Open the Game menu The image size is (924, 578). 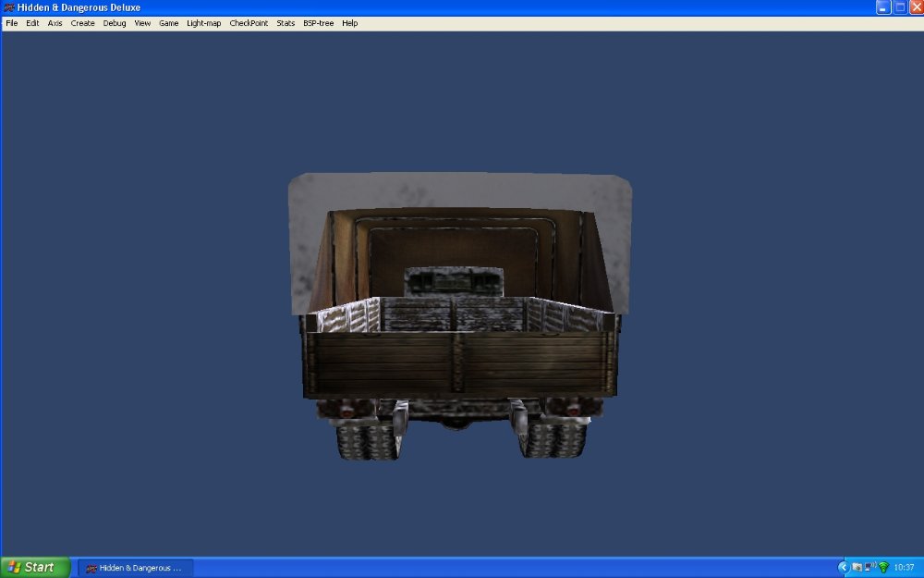click(168, 24)
